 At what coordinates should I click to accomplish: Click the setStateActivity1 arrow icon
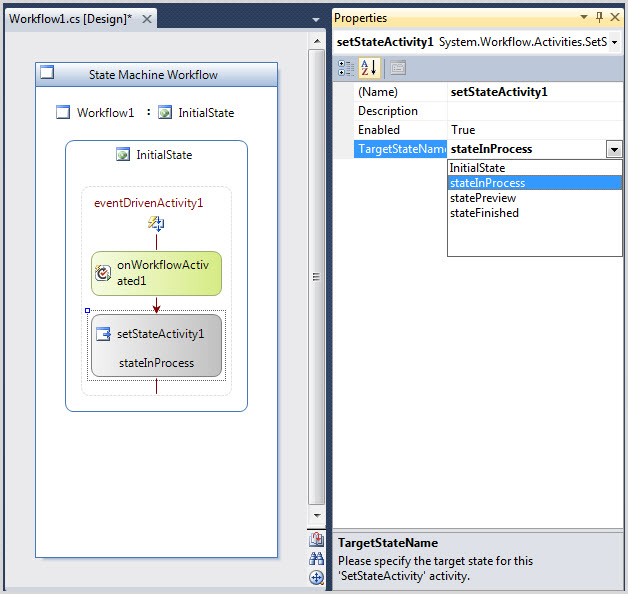pyautogui.click(x=103, y=333)
